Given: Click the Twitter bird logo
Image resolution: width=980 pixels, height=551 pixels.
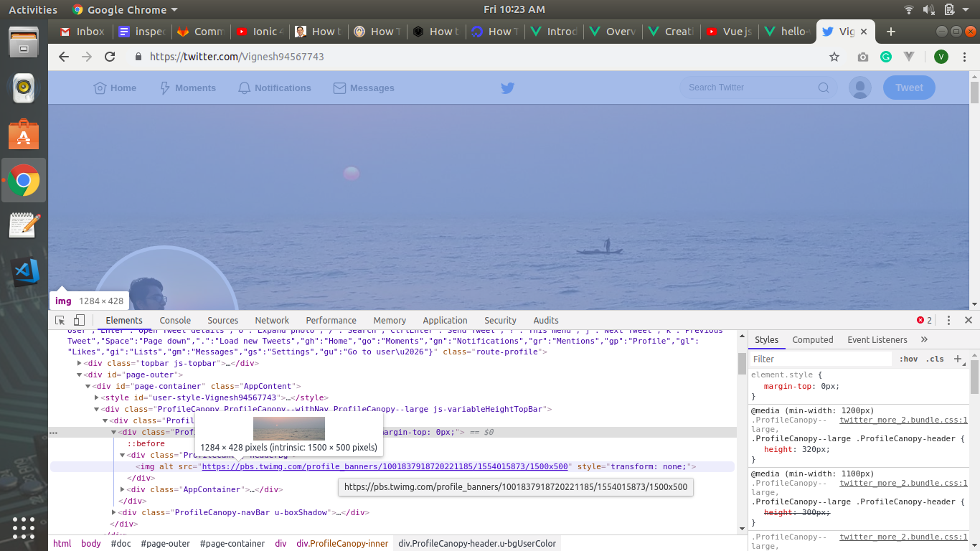Looking at the screenshot, I should click(x=508, y=88).
